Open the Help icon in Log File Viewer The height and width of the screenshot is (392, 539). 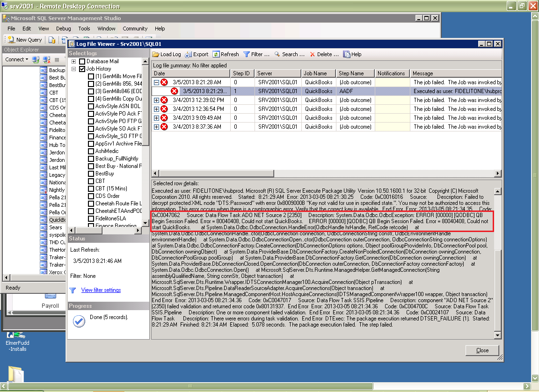pos(347,54)
